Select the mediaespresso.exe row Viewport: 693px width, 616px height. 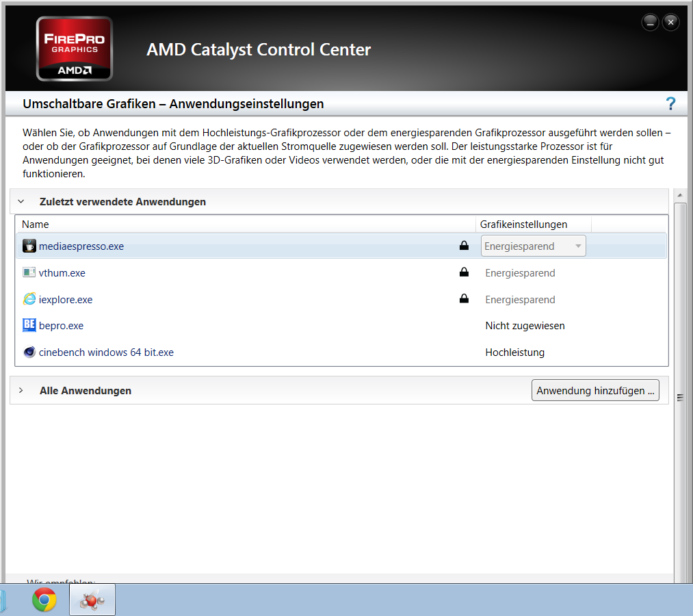pos(341,246)
